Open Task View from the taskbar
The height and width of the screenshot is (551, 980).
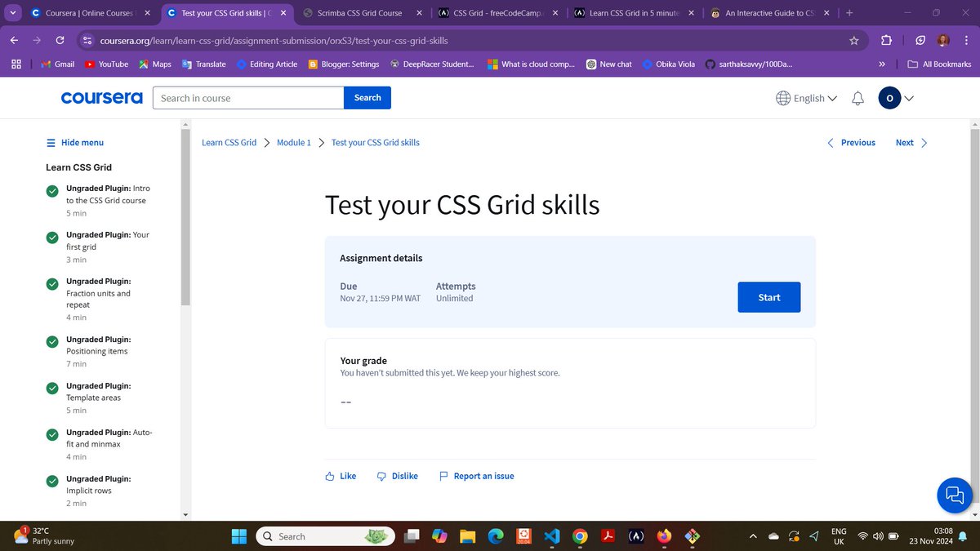[x=412, y=536]
